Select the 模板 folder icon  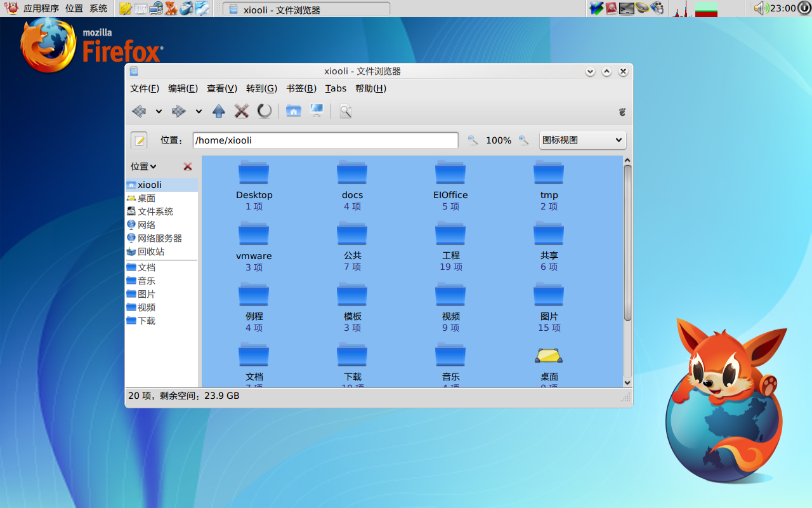click(352, 293)
